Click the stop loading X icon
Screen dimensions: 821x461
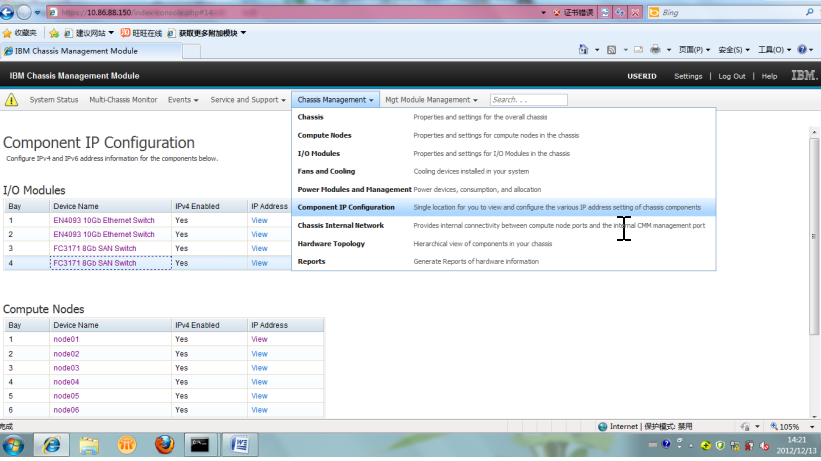pos(635,13)
